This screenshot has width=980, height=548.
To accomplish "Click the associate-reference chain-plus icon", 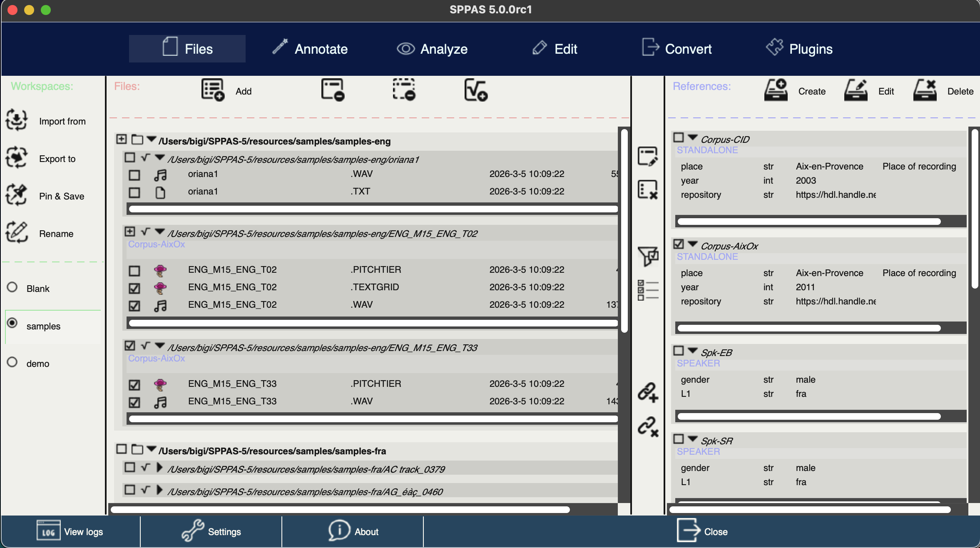I will 649,393.
